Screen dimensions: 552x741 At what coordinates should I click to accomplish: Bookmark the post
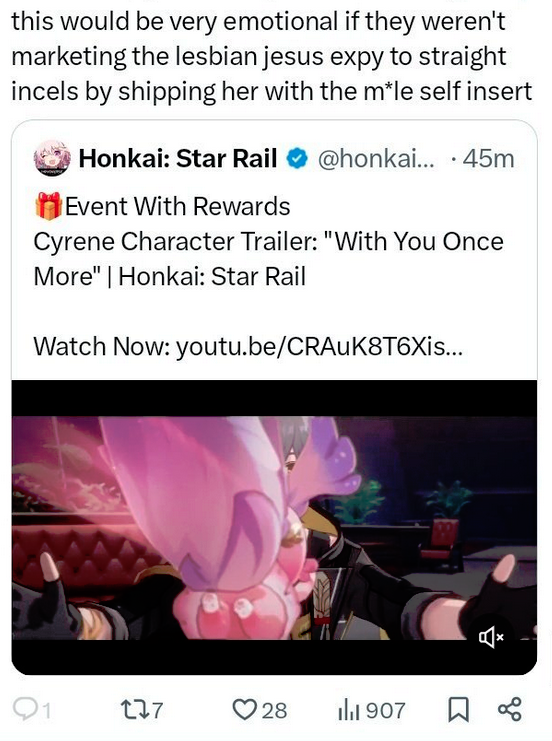click(x=458, y=710)
